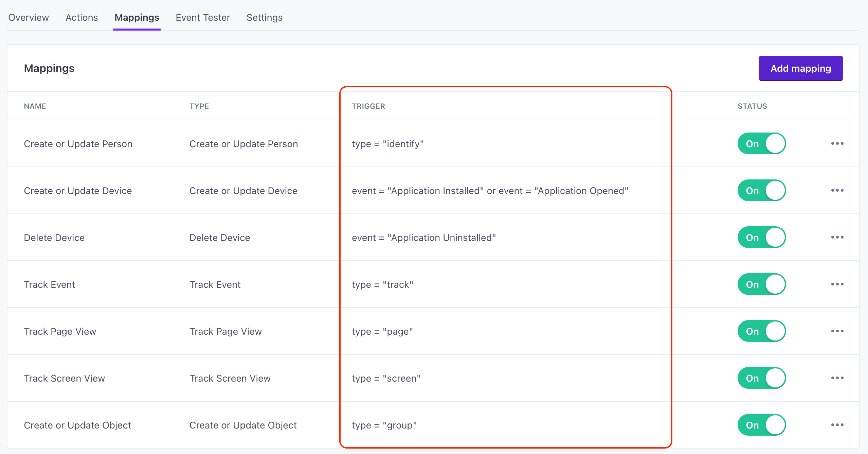Image resolution: width=868 pixels, height=454 pixels.
Task: Click the more actions dots for Track Event
Action: [837, 284]
